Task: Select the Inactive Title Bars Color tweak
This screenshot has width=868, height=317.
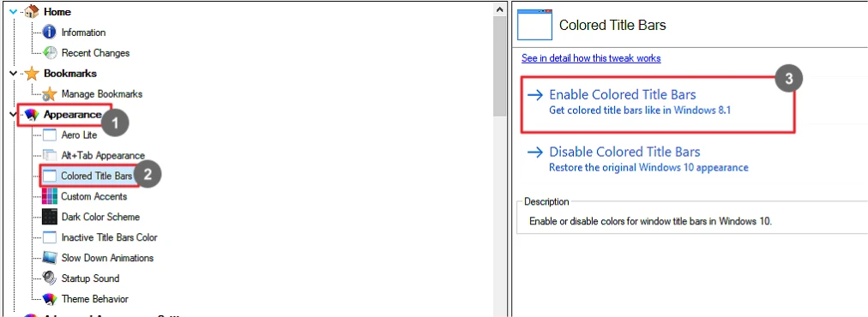Action: click(x=109, y=237)
